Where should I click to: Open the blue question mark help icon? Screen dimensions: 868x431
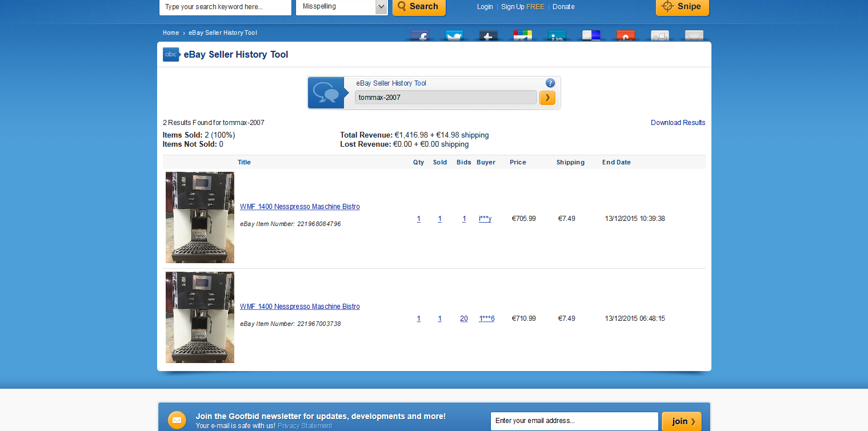pos(550,83)
